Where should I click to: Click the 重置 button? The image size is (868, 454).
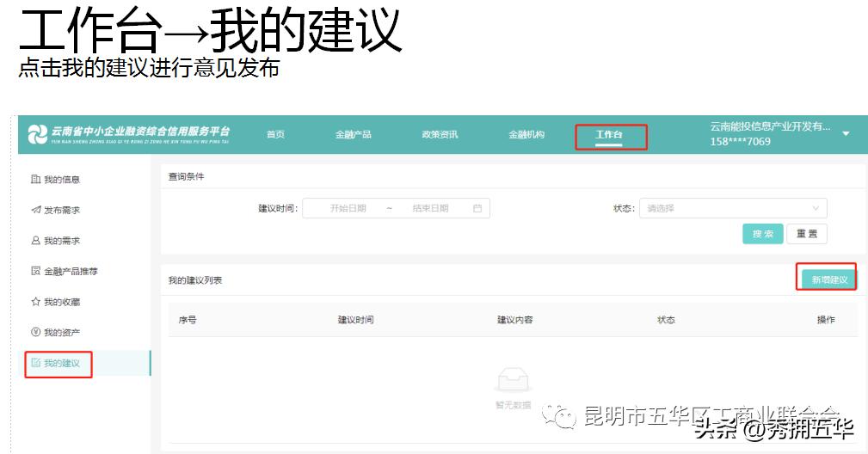point(807,234)
